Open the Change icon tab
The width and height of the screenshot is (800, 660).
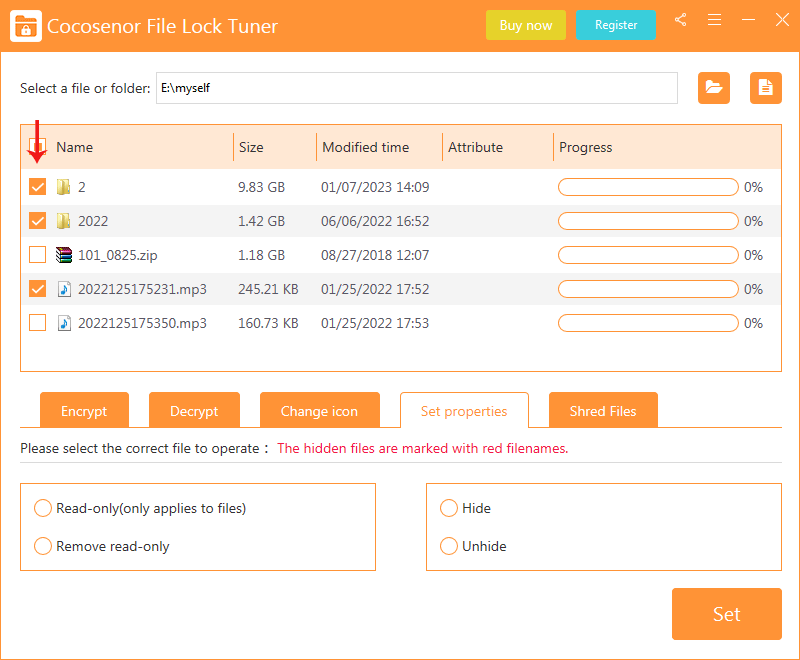(320, 410)
